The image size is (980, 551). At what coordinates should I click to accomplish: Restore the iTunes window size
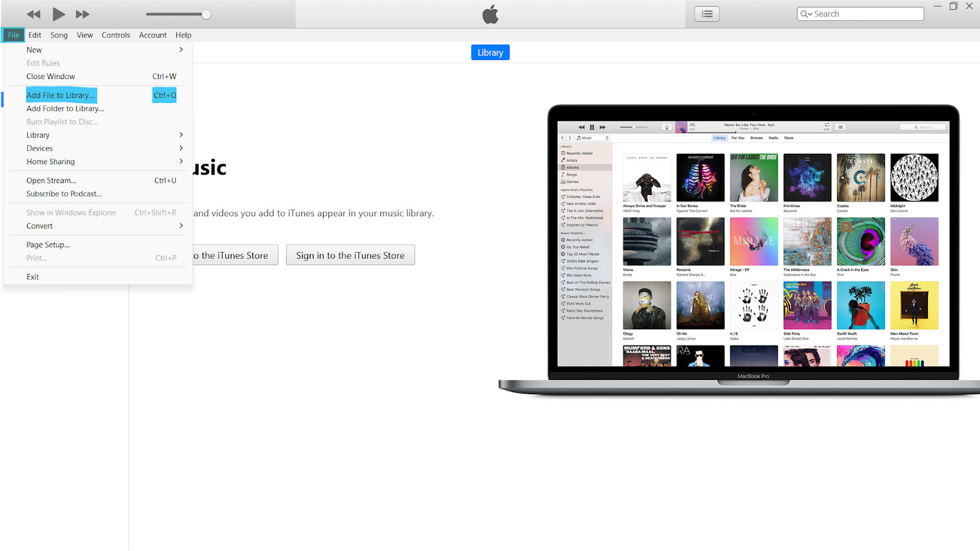click(953, 6)
